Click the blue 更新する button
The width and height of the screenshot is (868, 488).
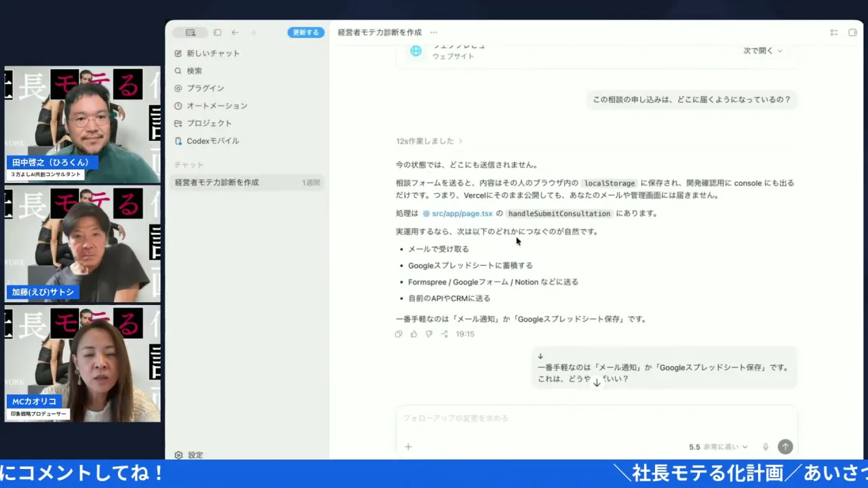click(x=306, y=33)
